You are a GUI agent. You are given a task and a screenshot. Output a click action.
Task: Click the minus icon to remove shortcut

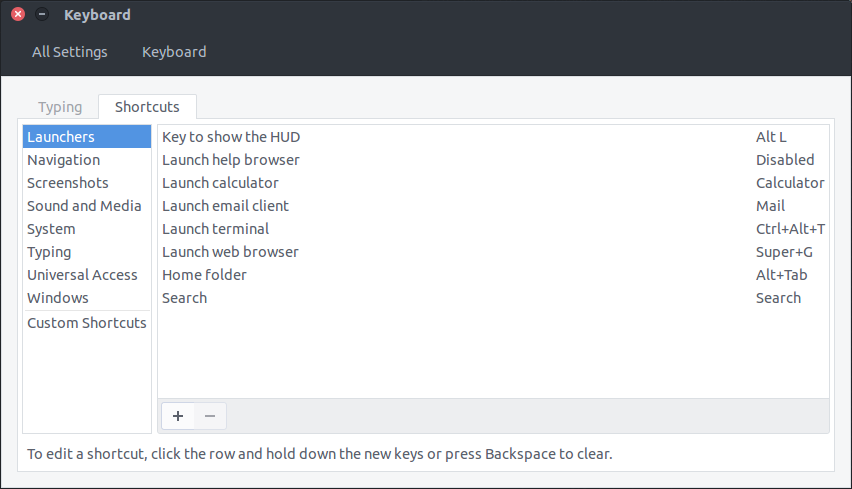(x=210, y=416)
